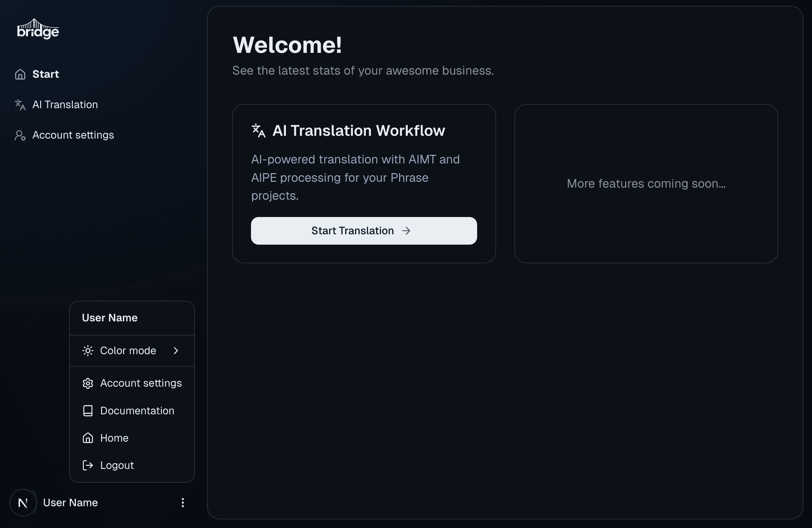Select Start in the navigation sidebar
The width and height of the screenshot is (812, 528).
click(46, 74)
